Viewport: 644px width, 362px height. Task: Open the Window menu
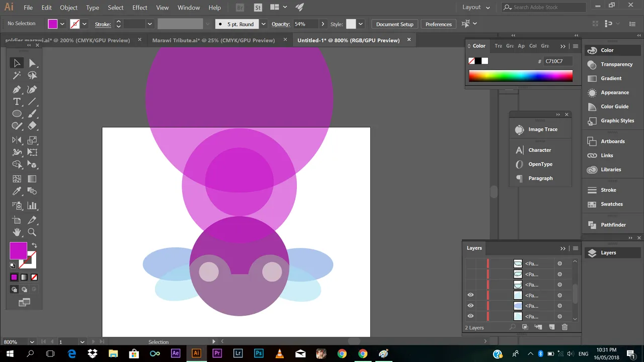click(189, 8)
